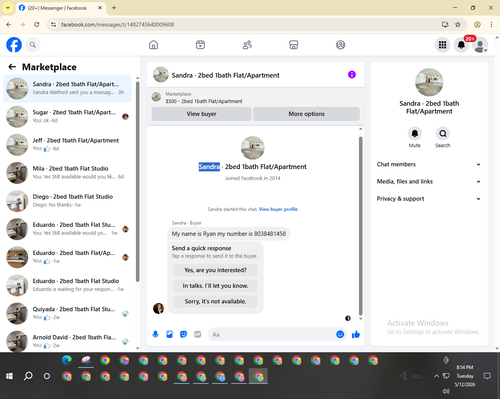This screenshot has width=500, height=399.
Task: Click the $500 - 2bed 1bath Flat/Apartment listing
Action: pyautogui.click(x=204, y=101)
